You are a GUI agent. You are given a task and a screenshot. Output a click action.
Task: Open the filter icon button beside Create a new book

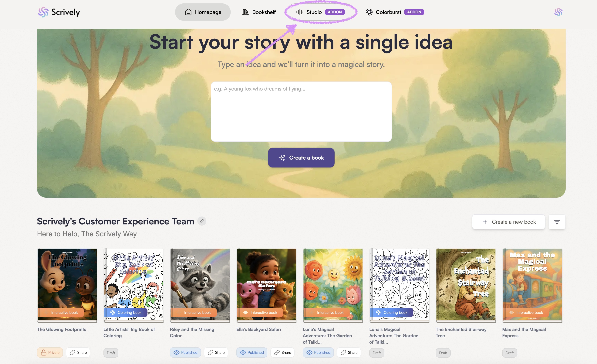(x=557, y=222)
